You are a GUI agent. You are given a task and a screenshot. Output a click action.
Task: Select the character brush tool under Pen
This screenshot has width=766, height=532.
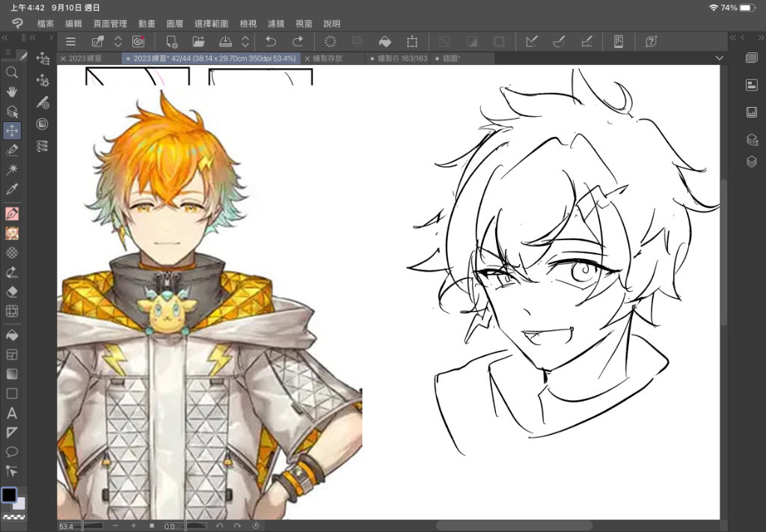12,233
